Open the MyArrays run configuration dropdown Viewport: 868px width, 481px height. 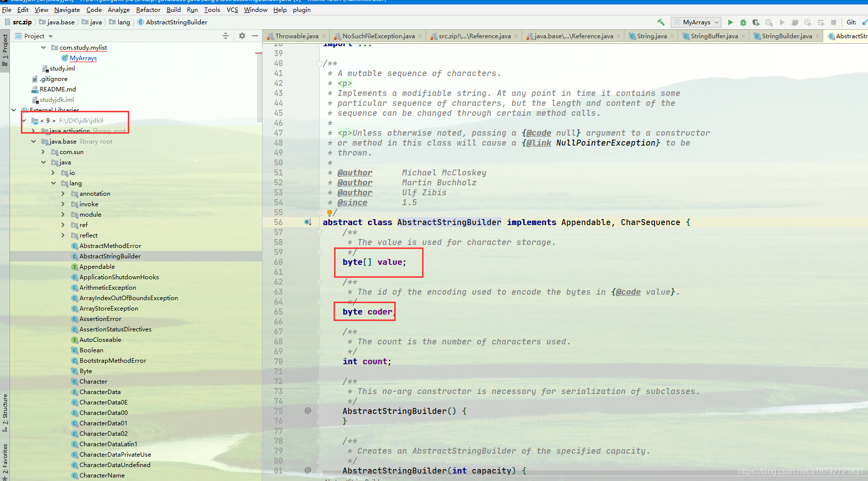696,22
